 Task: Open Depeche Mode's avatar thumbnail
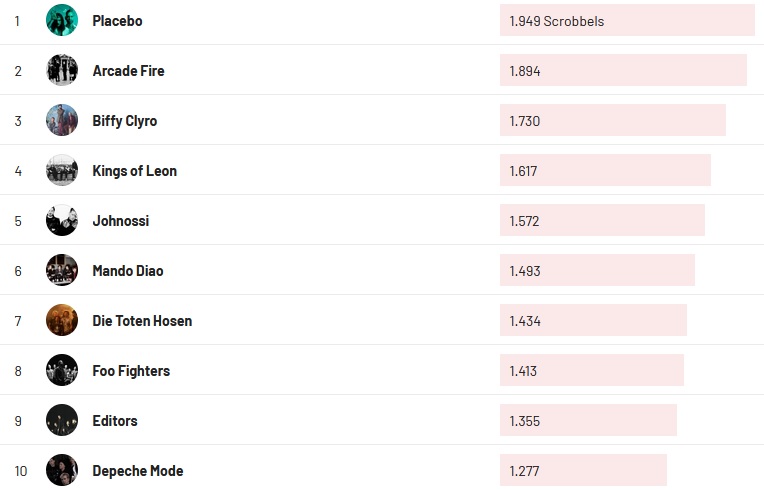tap(62, 470)
